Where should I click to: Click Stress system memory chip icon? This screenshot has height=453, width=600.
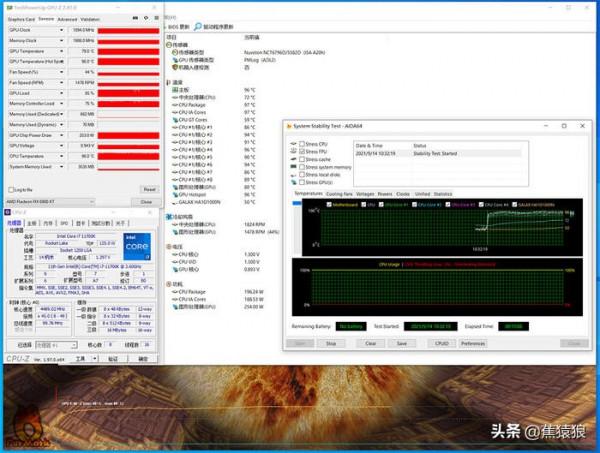[x=293, y=167]
